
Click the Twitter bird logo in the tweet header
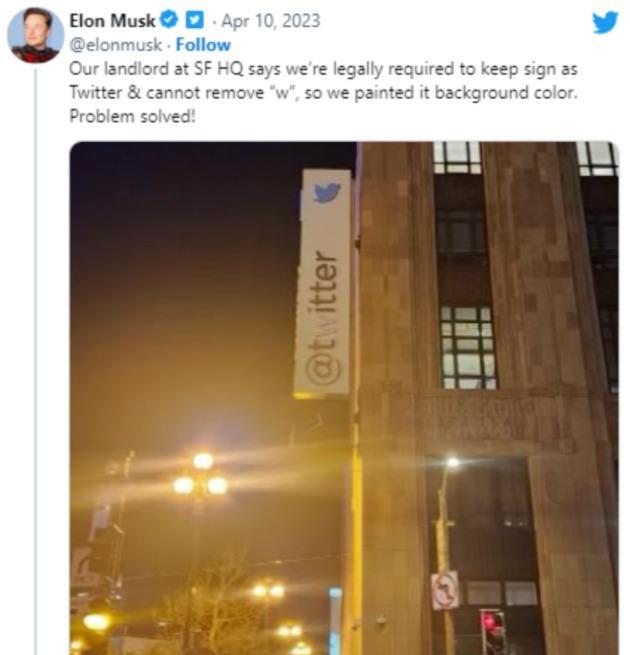pyautogui.click(x=605, y=23)
